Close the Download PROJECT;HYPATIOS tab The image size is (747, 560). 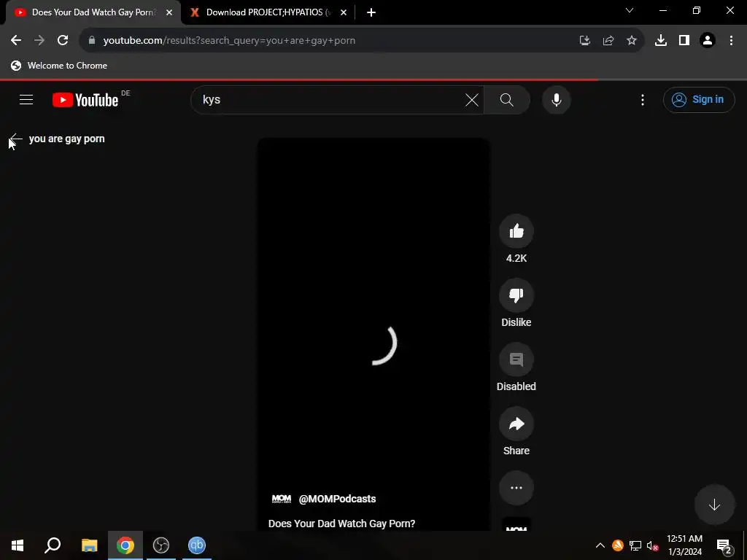pos(344,12)
